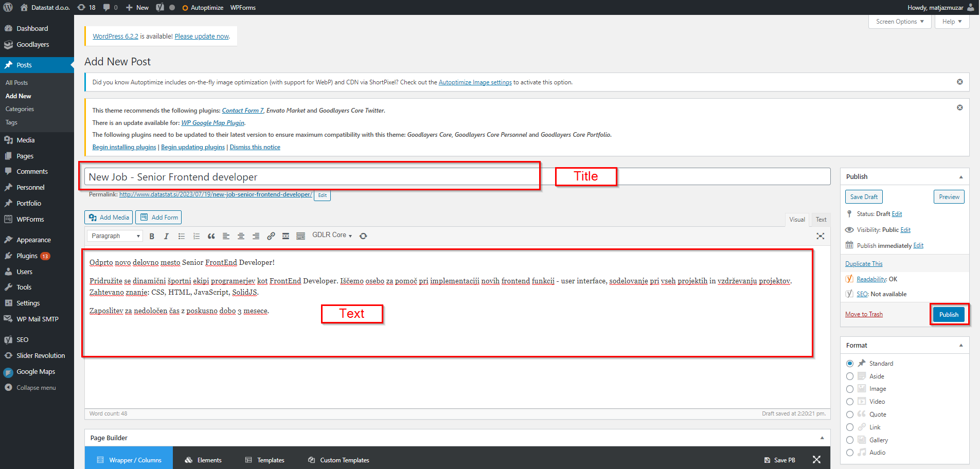Enable distraction-free writing mode
Screen dimensions: 980x469
[x=820, y=236]
